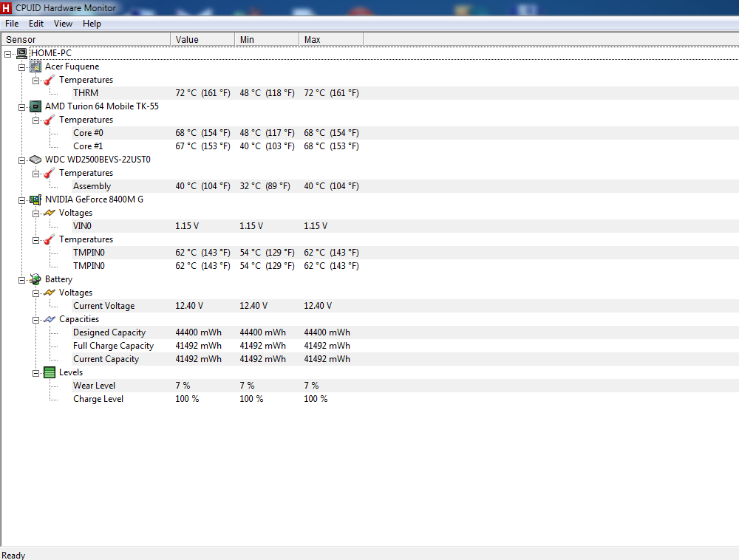This screenshot has height=560, width=739.
Task: Collapse Temperatures under Acer Fuquene
Action: [35, 81]
